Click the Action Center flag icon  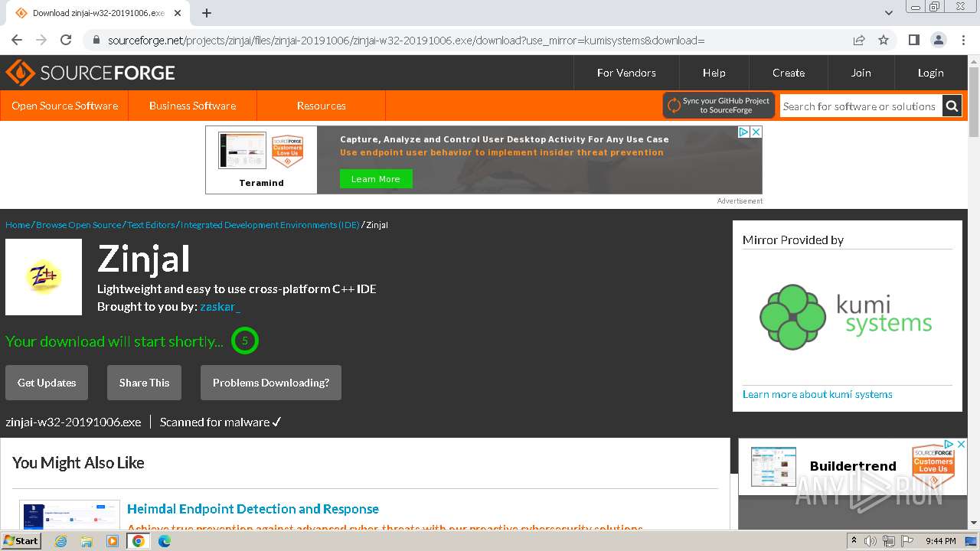907,541
